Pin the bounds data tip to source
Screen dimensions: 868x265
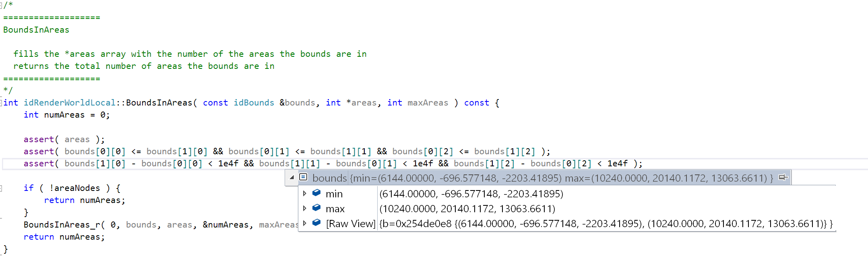[x=783, y=178]
